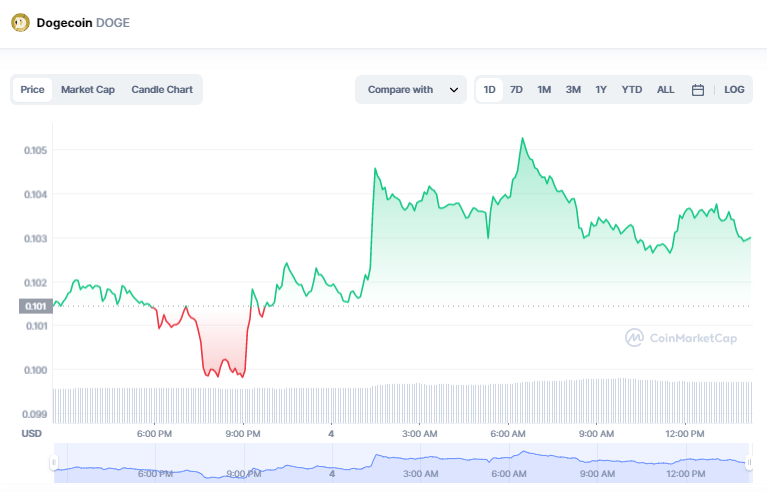Click the 9:00 AM main axis label
This screenshot has height=492, width=767.
pos(596,434)
